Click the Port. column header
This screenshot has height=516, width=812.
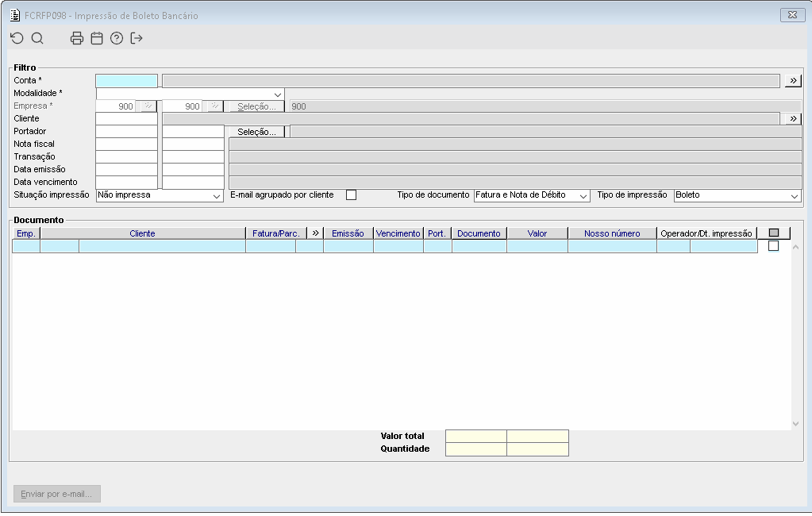pos(437,233)
